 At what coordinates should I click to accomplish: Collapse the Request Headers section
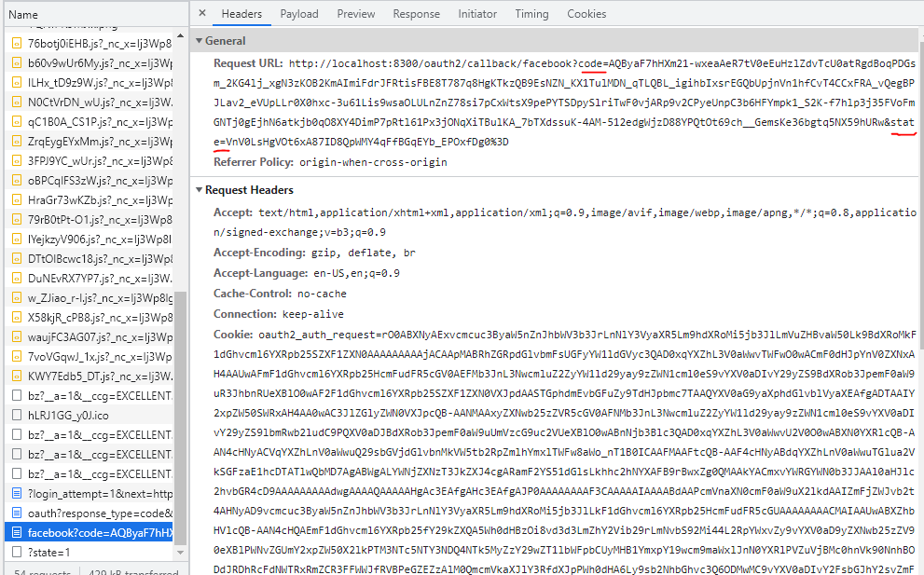(x=200, y=190)
